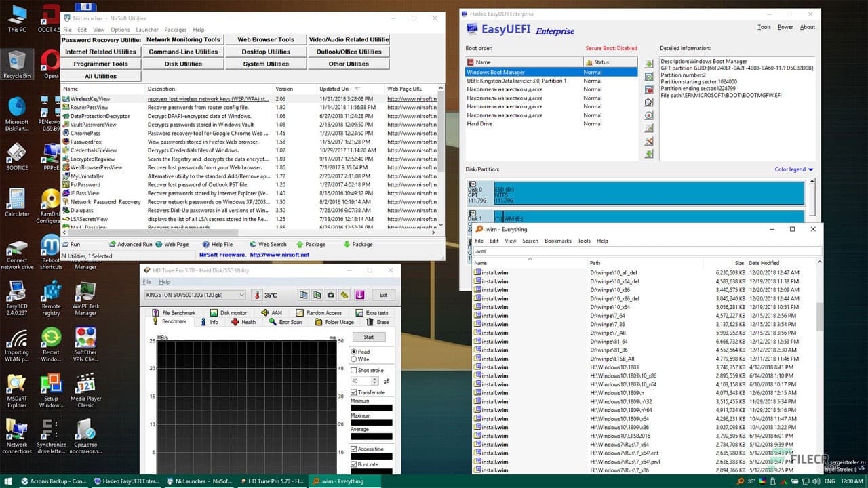Expand the Color legend dropdown
Viewport: 868px width, 488px height.
(793, 169)
